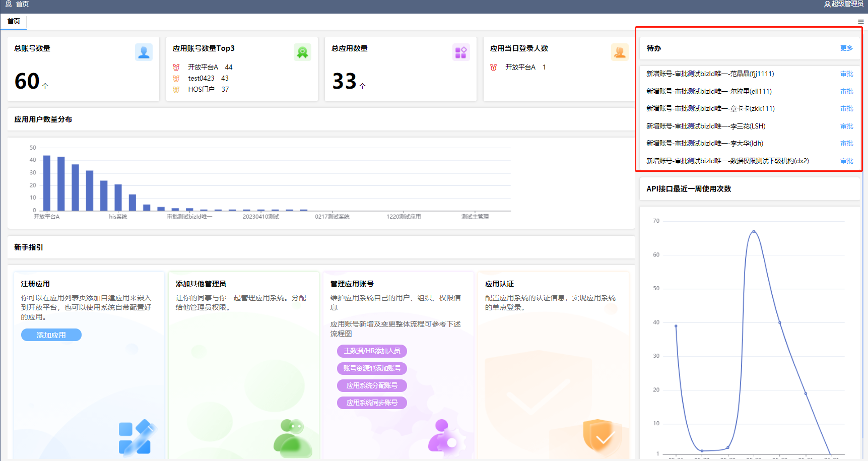Click the medal icon beside test0423

point(176,79)
